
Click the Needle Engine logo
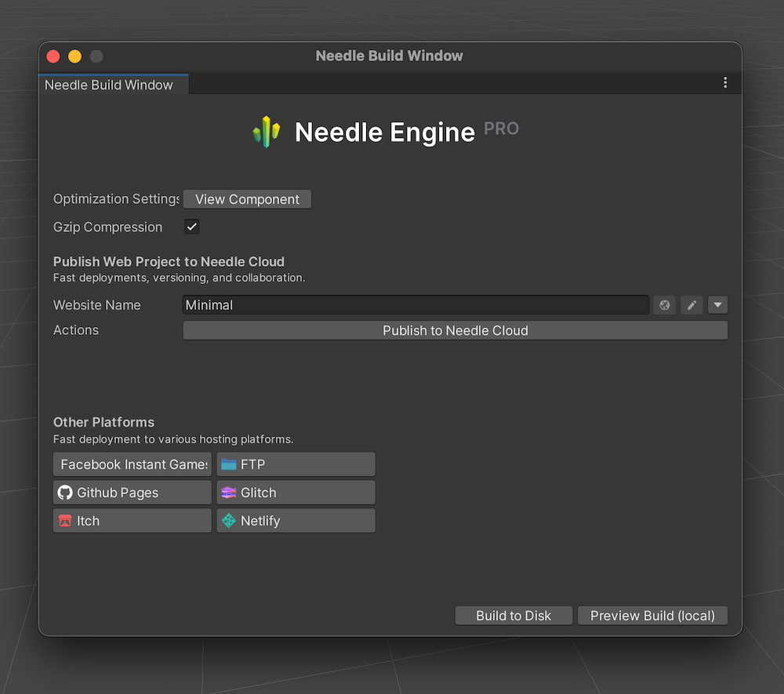pyautogui.click(x=267, y=132)
